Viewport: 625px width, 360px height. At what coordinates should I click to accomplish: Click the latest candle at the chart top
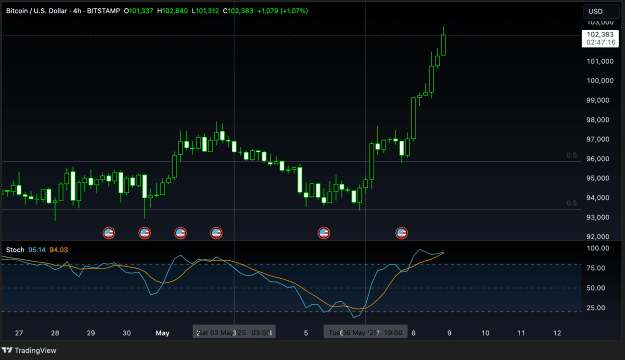coord(443,45)
